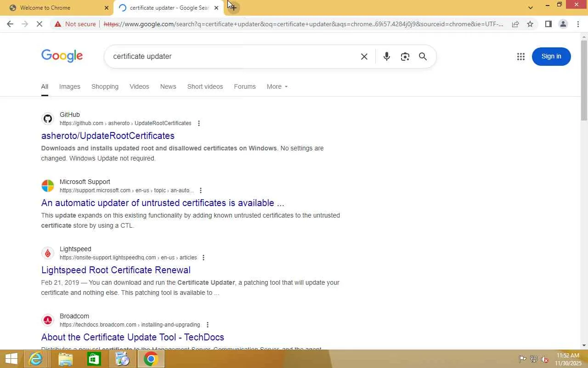This screenshot has height=368, width=588.
Task: Click the github.com breadcrumb URL text
Action: (125, 123)
